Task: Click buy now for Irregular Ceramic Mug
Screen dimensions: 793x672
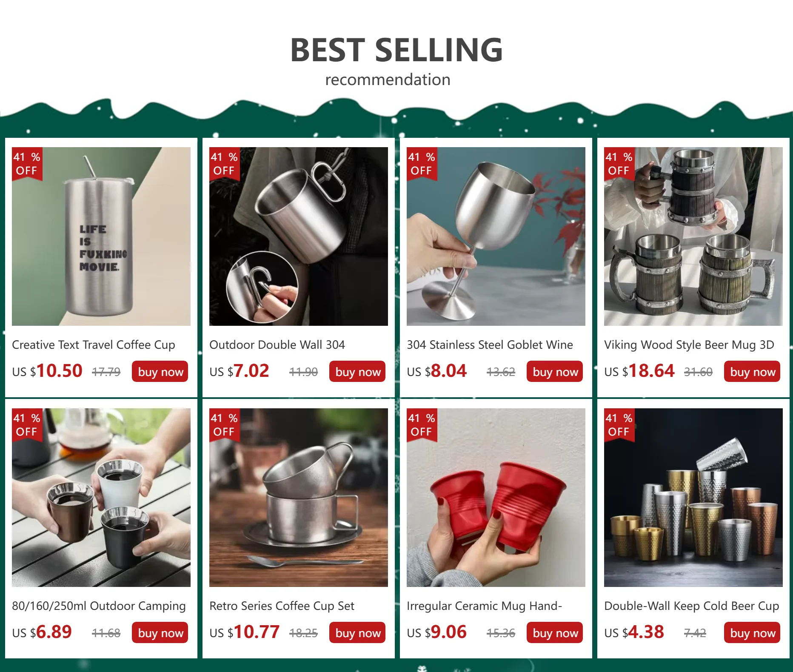Action: tap(555, 632)
